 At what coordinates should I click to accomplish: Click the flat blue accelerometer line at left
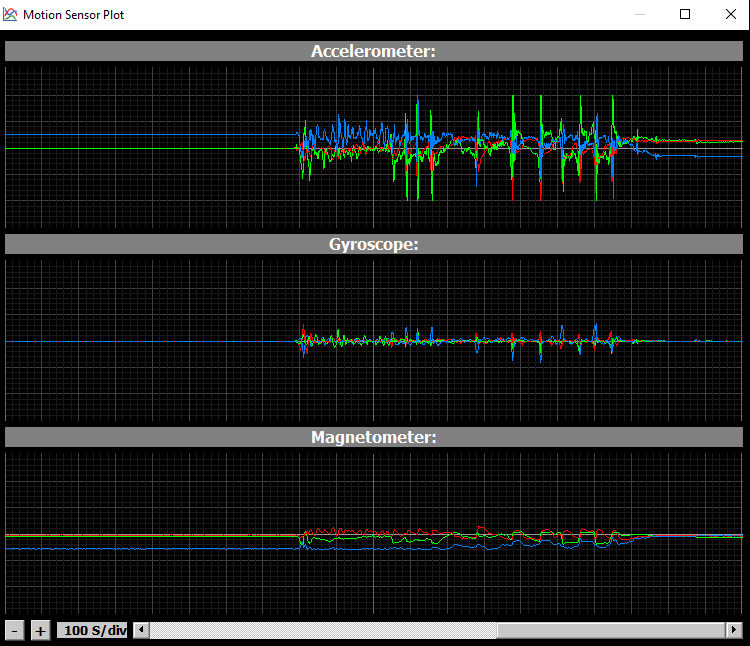click(x=150, y=134)
